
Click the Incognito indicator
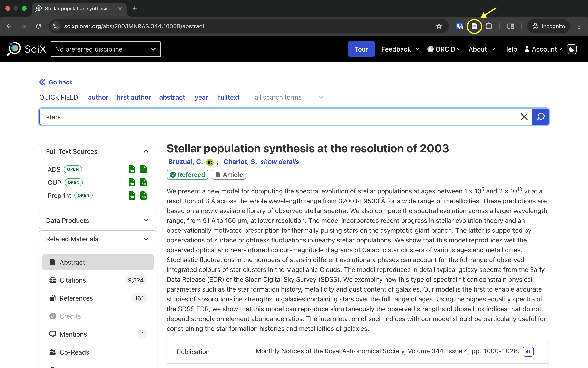[548, 26]
